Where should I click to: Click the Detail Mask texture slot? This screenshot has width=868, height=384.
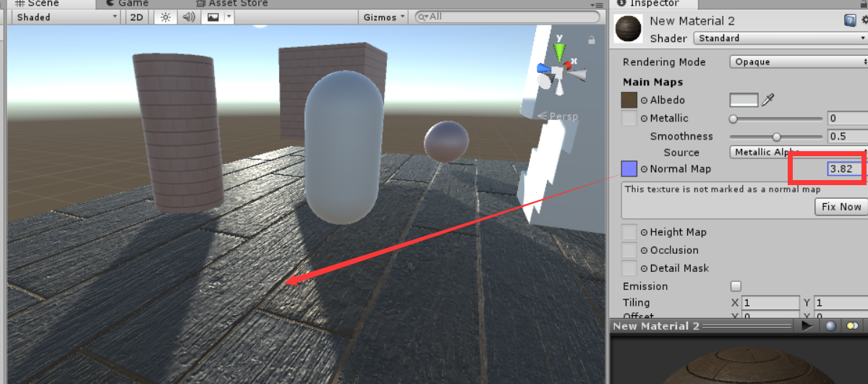click(x=629, y=268)
